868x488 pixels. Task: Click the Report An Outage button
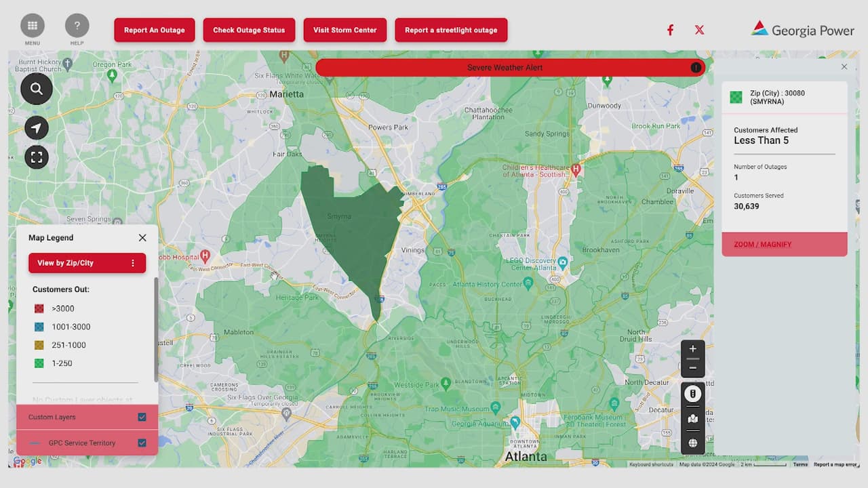click(155, 30)
